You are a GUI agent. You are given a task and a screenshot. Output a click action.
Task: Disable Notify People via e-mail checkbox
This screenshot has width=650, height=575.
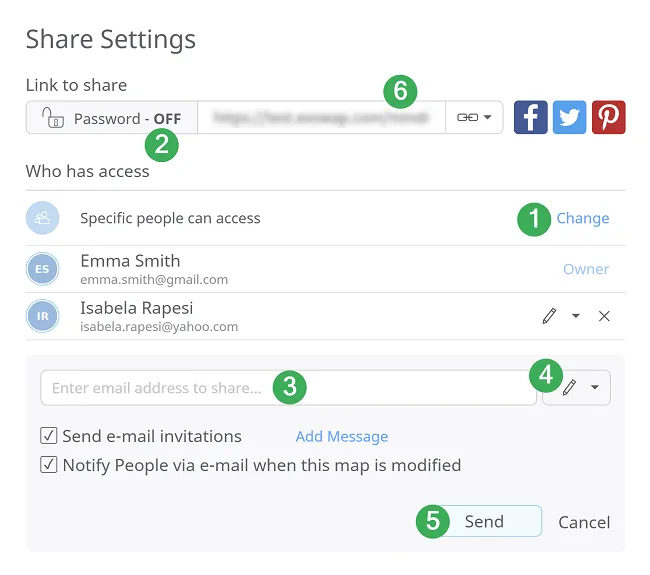tap(48, 465)
